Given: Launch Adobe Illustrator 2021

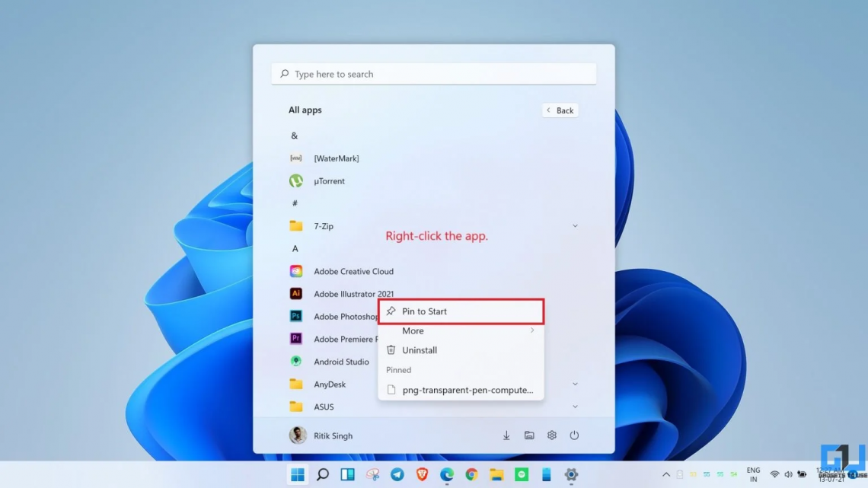Looking at the screenshot, I should tap(354, 293).
